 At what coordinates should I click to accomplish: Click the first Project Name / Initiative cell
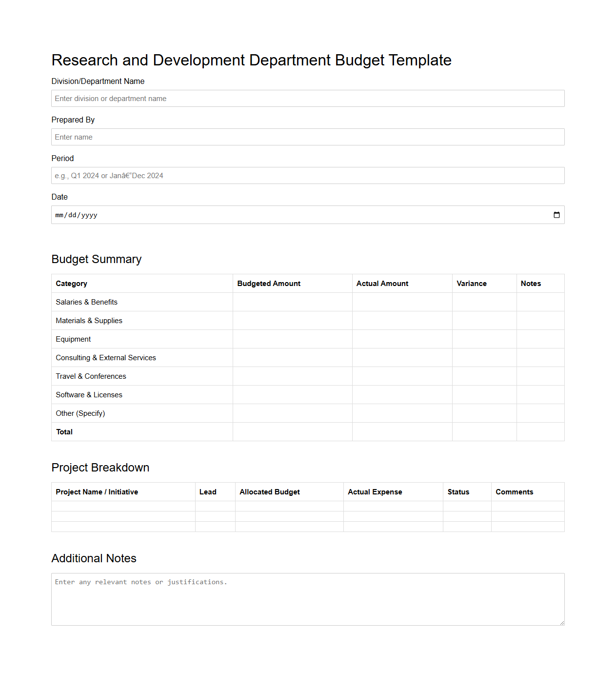(123, 507)
